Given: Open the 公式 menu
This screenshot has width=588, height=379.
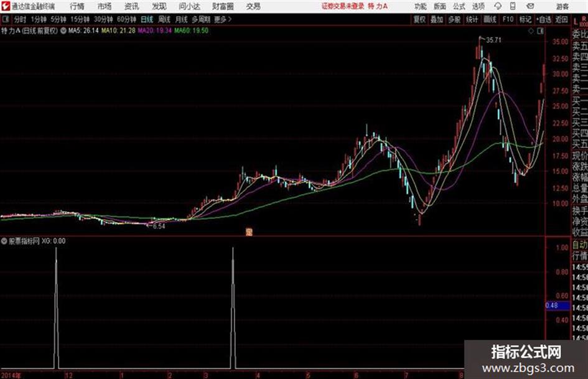Looking at the screenshot, I should 459,6.
